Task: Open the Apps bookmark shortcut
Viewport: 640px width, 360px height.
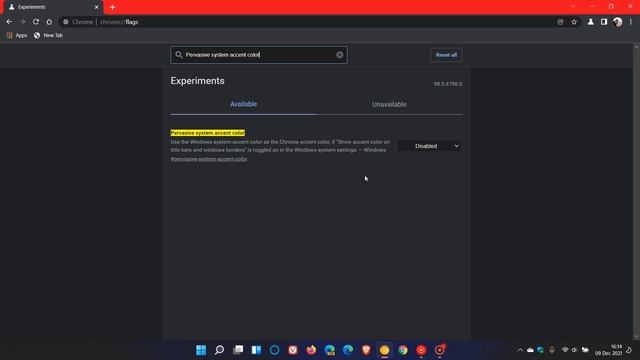Action: pos(17,36)
